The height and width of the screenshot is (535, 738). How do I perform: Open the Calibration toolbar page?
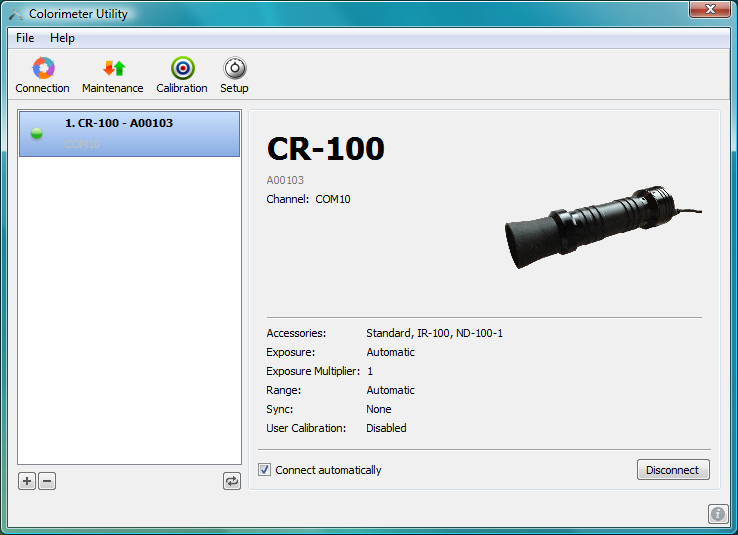(182, 75)
